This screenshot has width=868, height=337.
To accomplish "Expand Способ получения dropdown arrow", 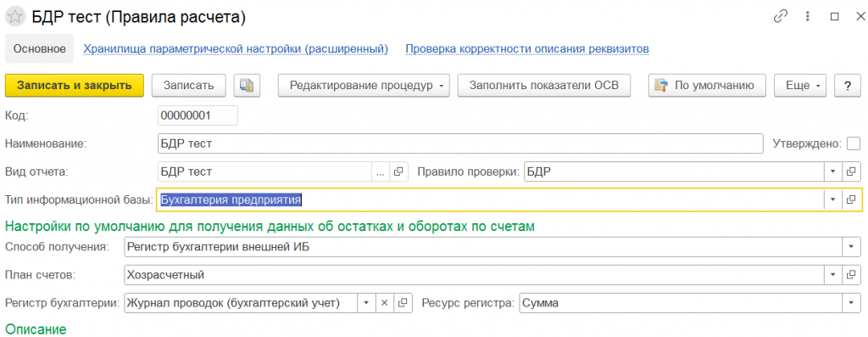I will click(x=851, y=246).
